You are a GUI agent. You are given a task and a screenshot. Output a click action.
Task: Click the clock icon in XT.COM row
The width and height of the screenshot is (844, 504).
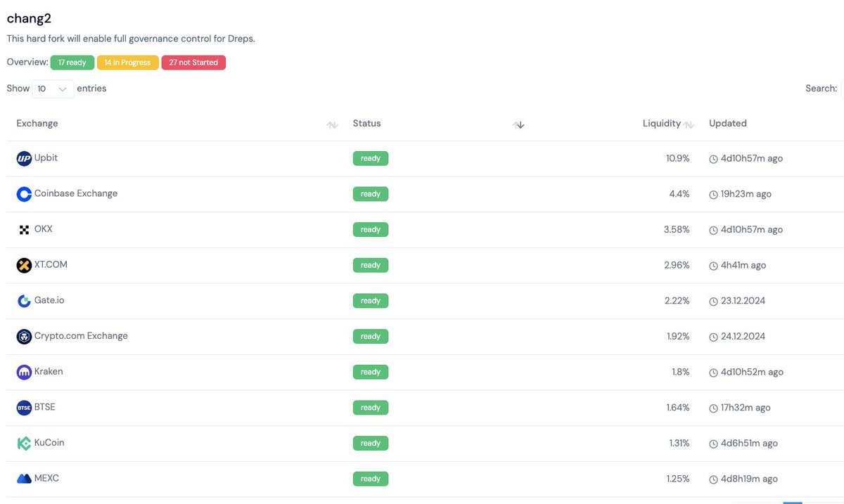713,266
